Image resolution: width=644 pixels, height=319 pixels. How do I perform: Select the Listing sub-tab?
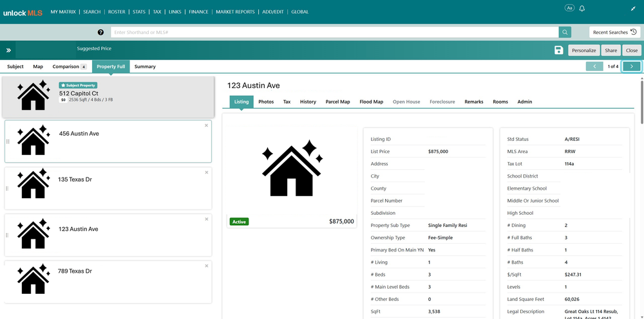pos(241,102)
